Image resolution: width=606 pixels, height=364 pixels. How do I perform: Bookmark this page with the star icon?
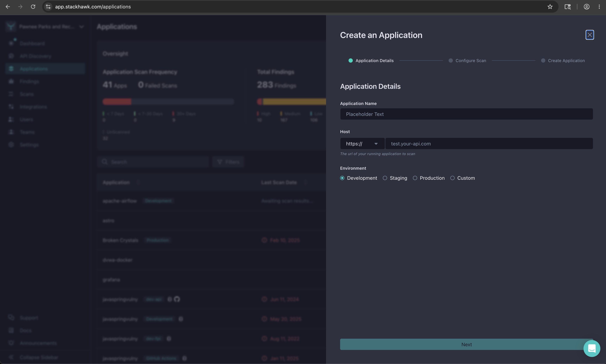tap(550, 7)
